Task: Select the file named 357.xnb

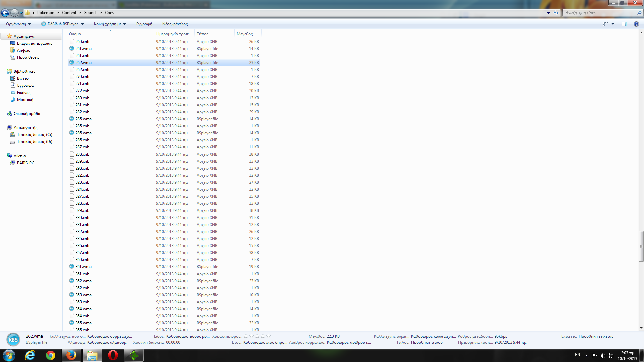Action: click(164, 253)
